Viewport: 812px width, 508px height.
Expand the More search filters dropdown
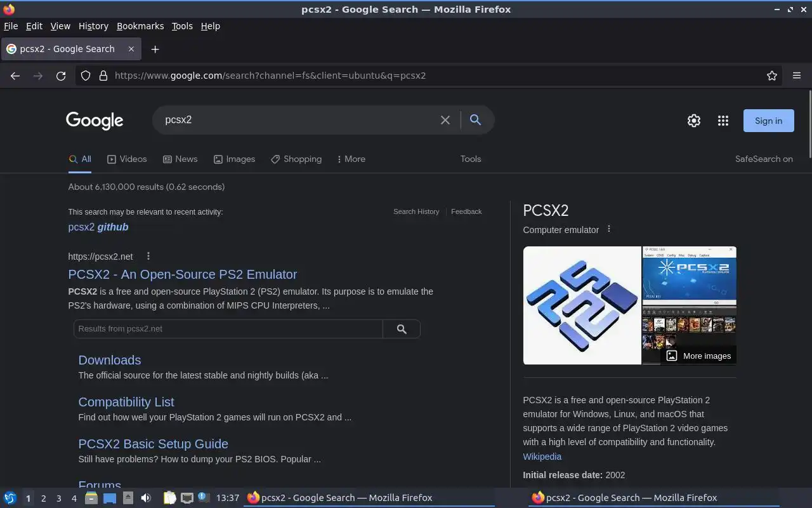[351, 159]
